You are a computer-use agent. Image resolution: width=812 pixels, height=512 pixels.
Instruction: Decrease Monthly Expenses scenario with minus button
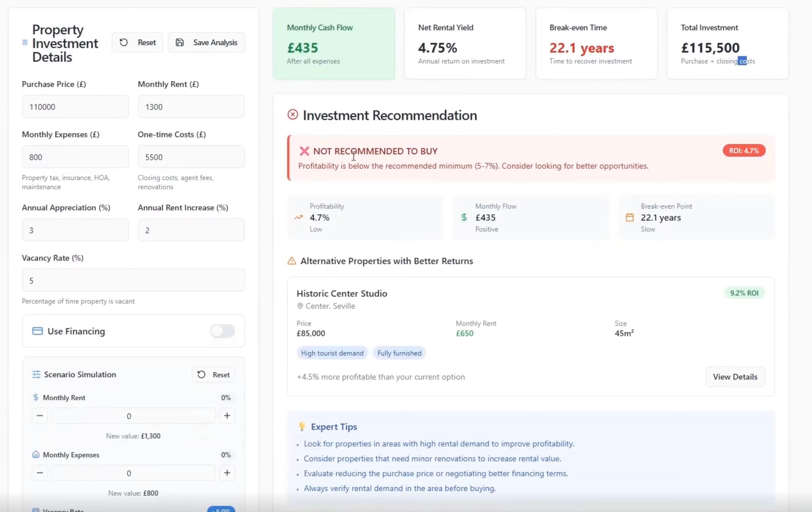click(x=40, y=473)
